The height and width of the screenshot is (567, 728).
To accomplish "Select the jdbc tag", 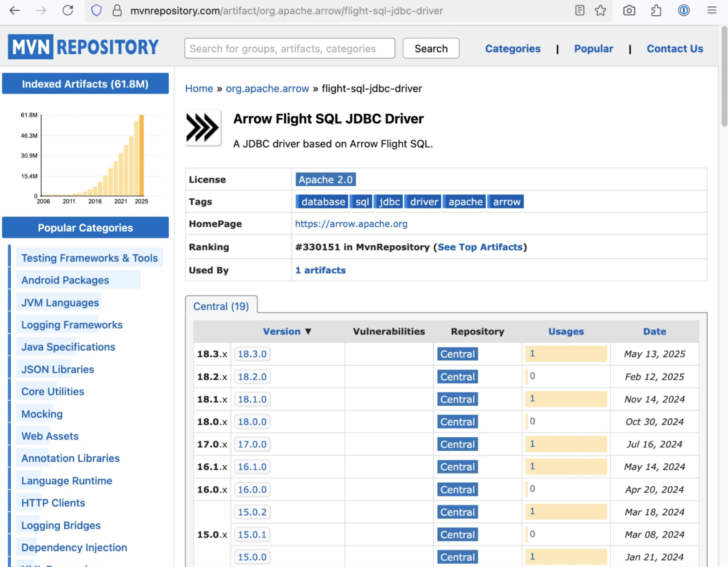I will pos(389,202).
